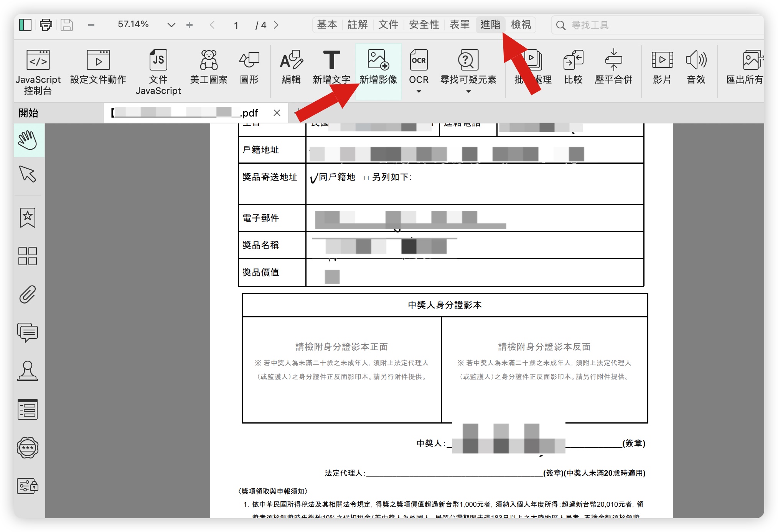Viewport: 778px width, 532px height.
Task: Open the 文件 tab
Action: (388, 25)
